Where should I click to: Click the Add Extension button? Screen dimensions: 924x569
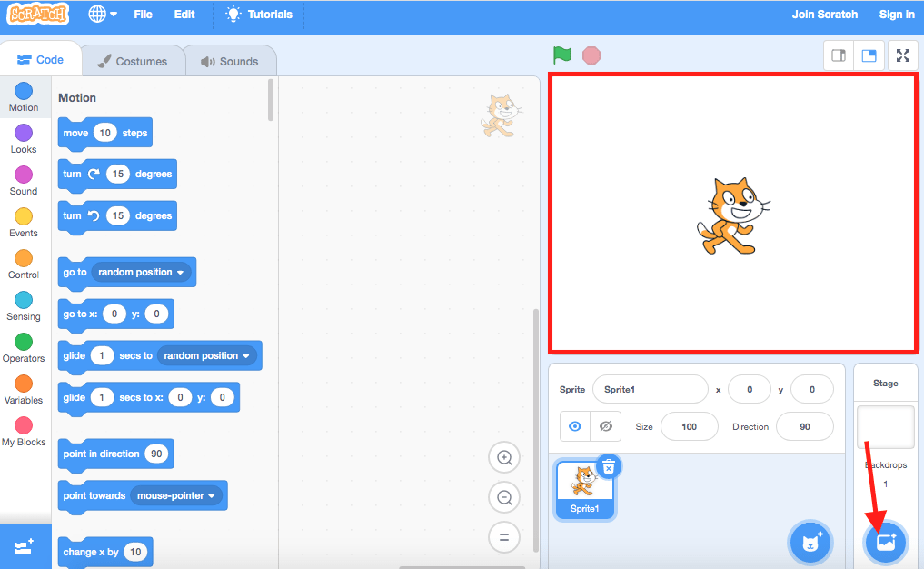pos(25,547)
